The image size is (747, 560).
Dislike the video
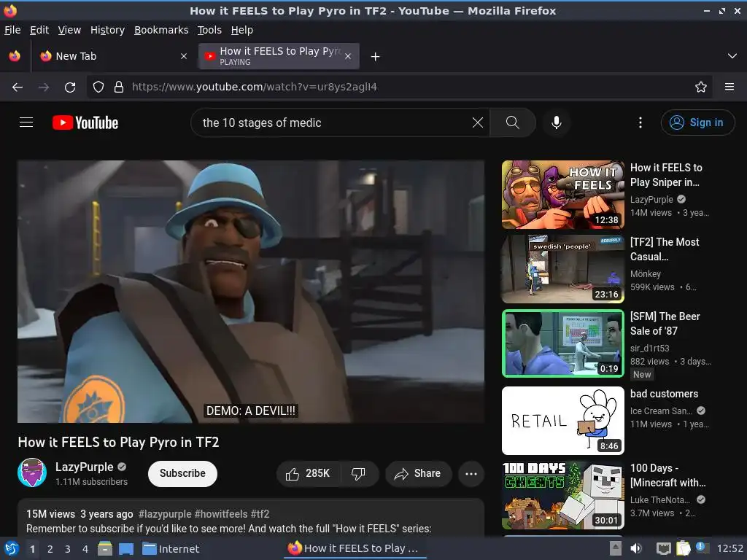click(359, 473)
